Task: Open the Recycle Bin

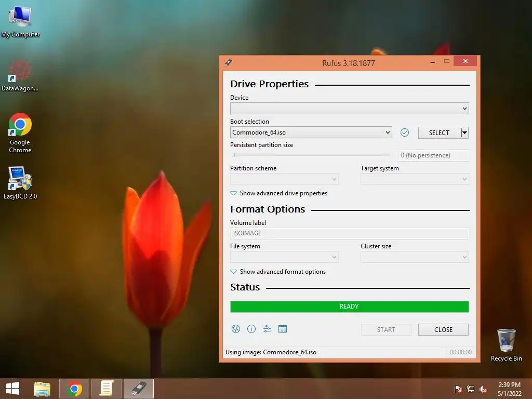Action: click(x=506, y=345)
